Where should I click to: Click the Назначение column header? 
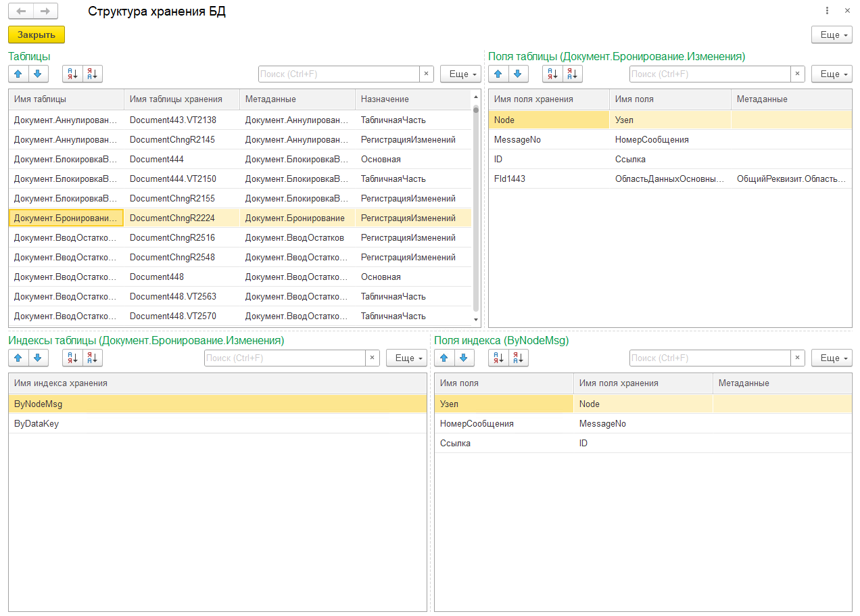(x=385, y=99)
